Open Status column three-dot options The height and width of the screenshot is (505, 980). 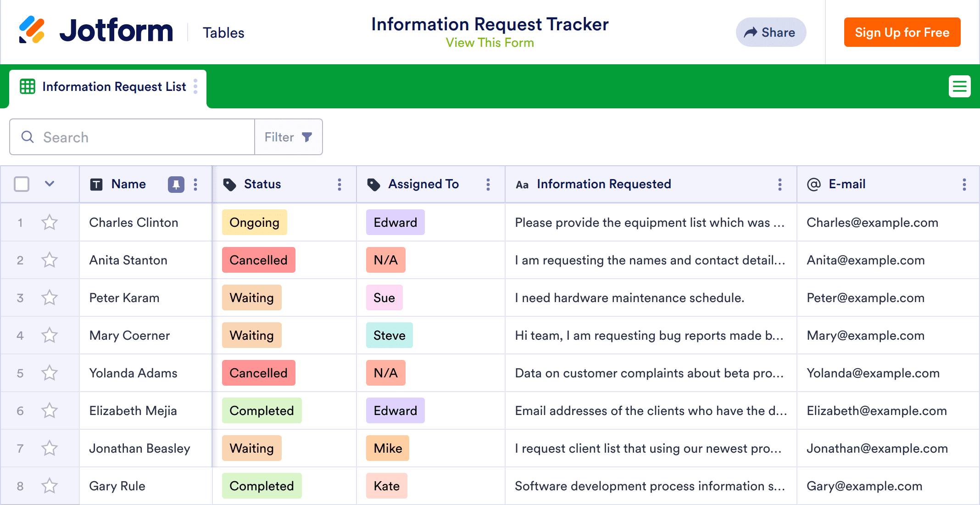coord(340,185)
